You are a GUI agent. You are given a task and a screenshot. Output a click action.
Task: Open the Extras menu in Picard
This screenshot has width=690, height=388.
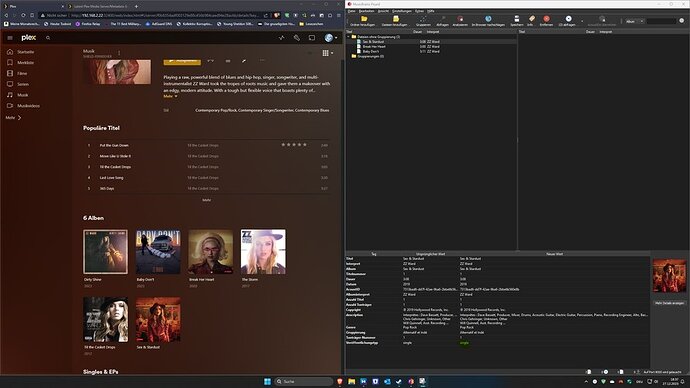[x=419, y=11]
